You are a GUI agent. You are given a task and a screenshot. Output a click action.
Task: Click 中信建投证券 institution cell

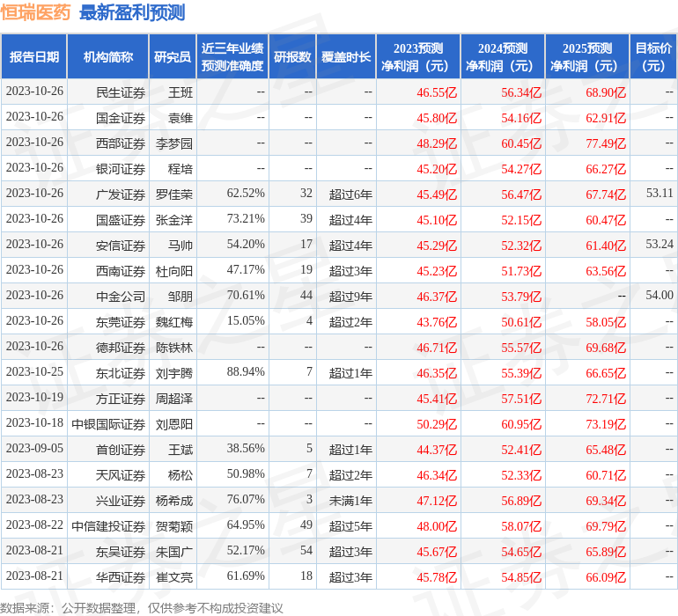click(108, 526)
